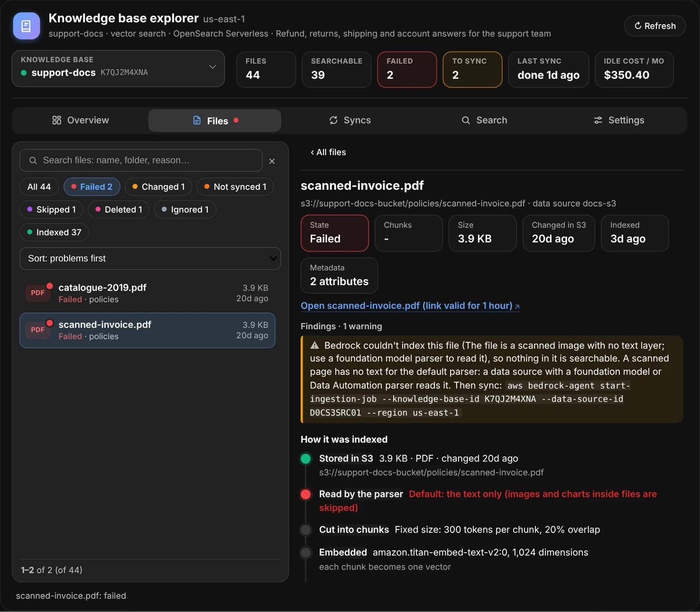Viewport: 700px width, 612px height.
Task: Click the Cut into chunks step marker
Action: (306, 530)
